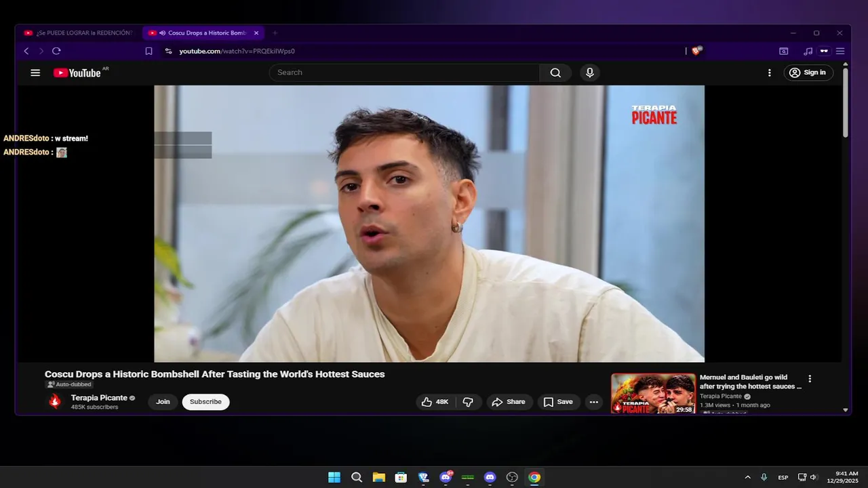Open the browser wallet icon
Image resolution: width=868 pixels, height=488 pixels.
[824, 51]
